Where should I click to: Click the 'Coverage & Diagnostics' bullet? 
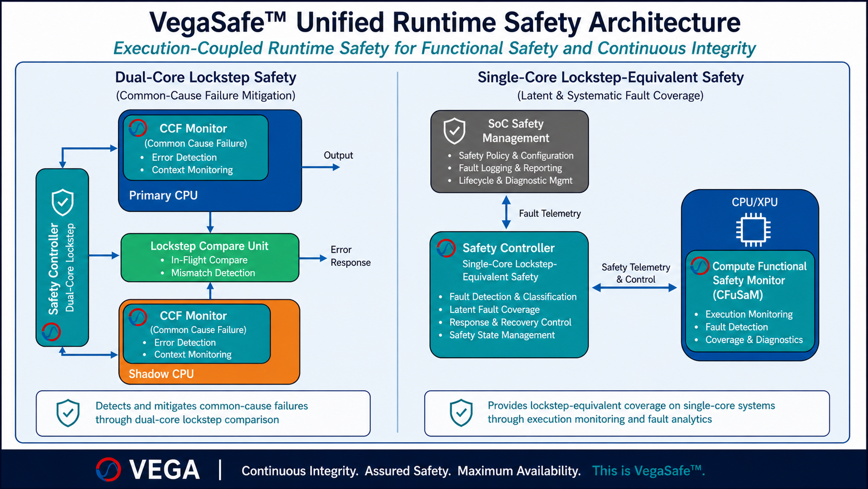click(x=754, y=340)
